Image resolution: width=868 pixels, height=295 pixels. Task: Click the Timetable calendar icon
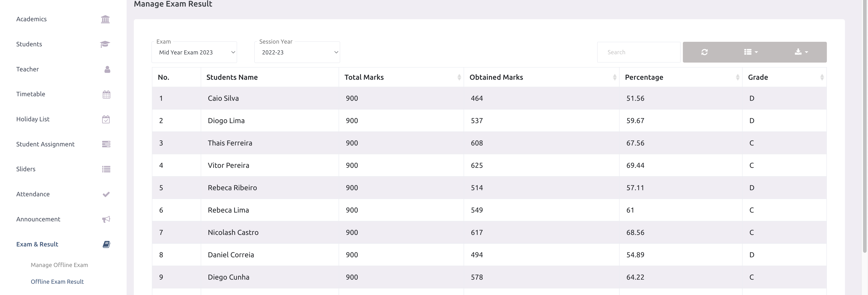click(106, 94)
